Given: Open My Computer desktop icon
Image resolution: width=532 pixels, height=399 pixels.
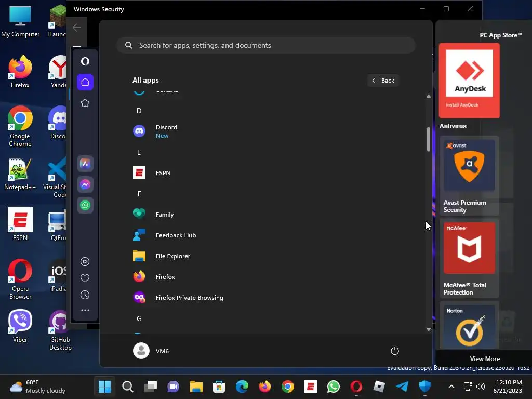Looking at the screenshot, I should [20, 21].
